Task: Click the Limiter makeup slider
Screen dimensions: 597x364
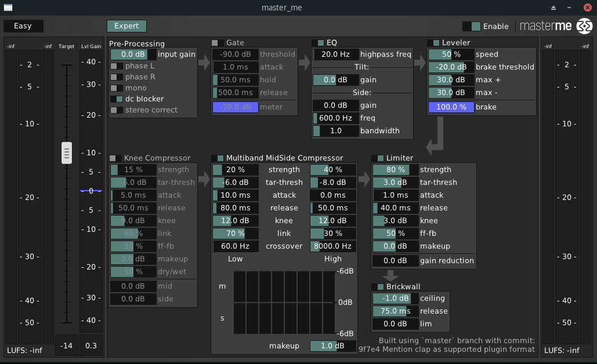Action: 396,246
